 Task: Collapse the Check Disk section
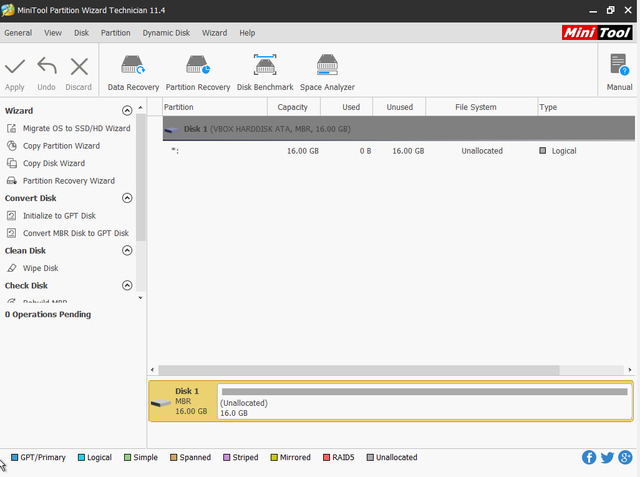[x=127, y=286]
